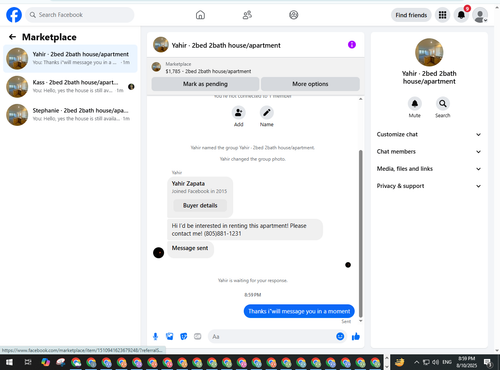
Task: Click the 'Message sent' bubble
Action: (x=190, y=249)
